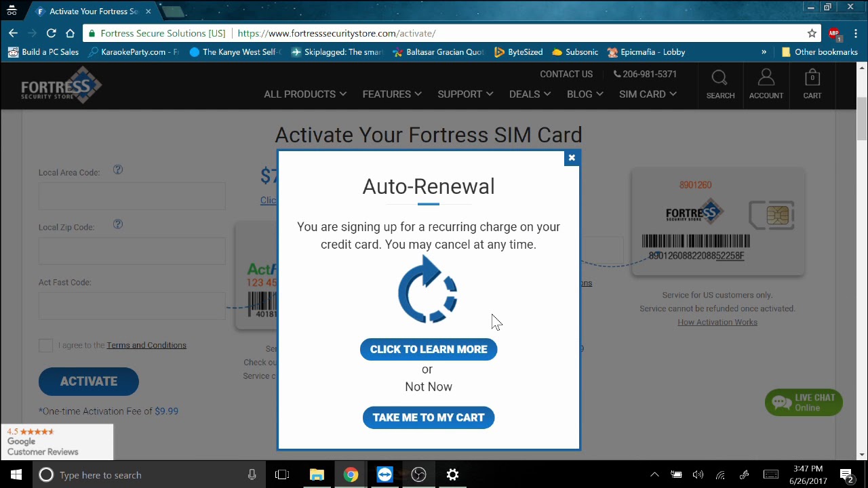Open Build a PC Sales bookmark

(44, 52)
